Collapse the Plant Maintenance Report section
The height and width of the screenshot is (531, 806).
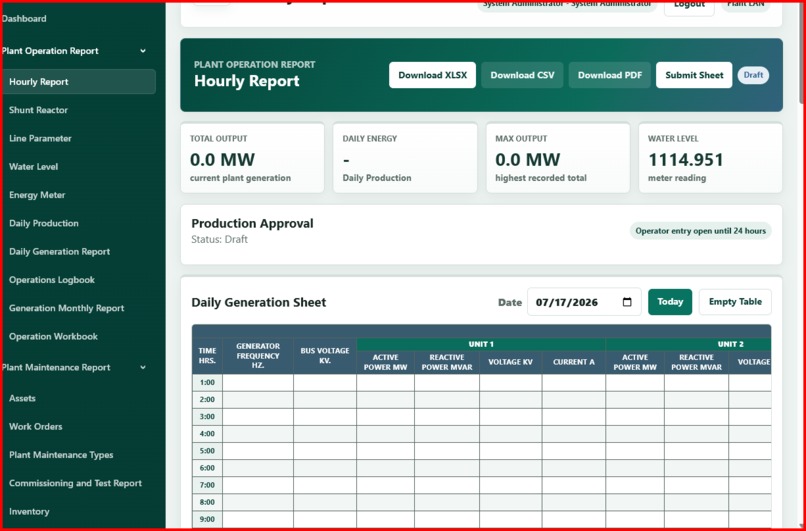tap(143, 368)
